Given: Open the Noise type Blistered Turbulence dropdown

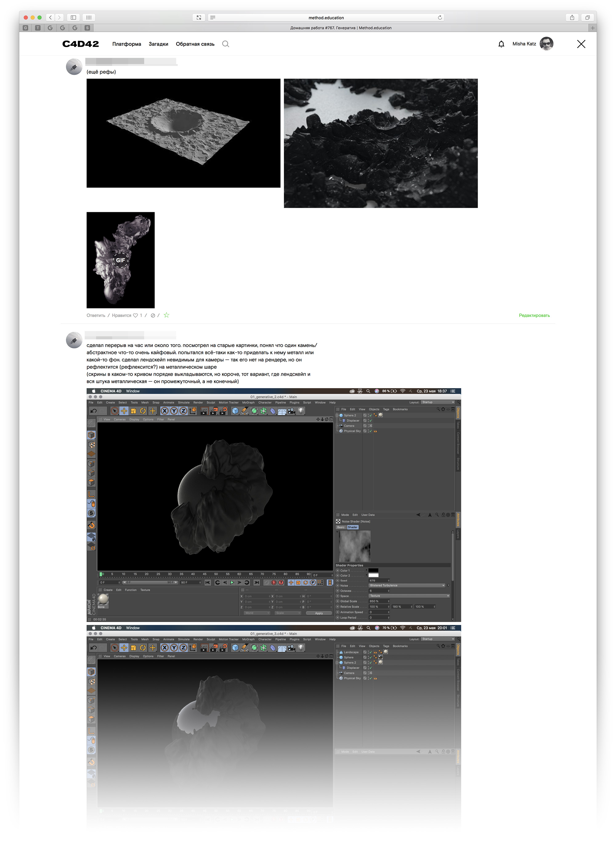Looking at the screenshot, I should coord(407,585).
